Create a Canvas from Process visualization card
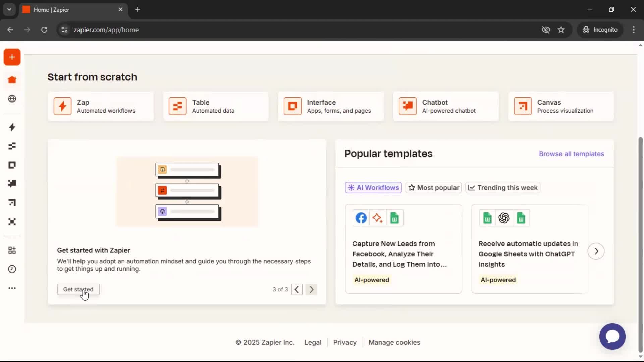The image size is (644, 362). (x=561, y=106)
